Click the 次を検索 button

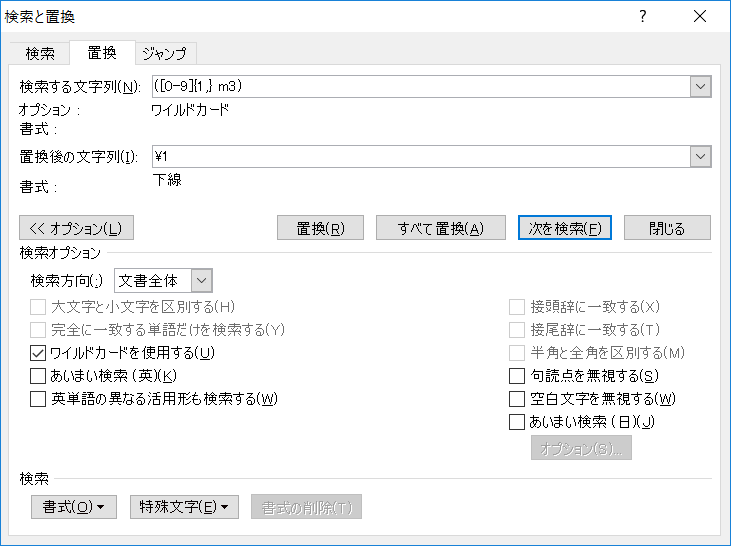click(565, 228)
